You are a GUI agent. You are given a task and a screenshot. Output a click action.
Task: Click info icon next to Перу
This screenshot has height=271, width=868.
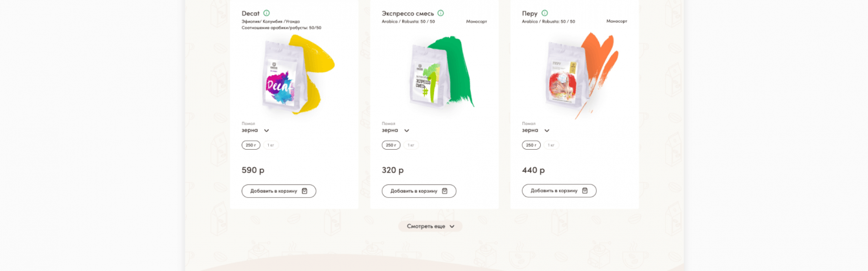click(544, 13)
